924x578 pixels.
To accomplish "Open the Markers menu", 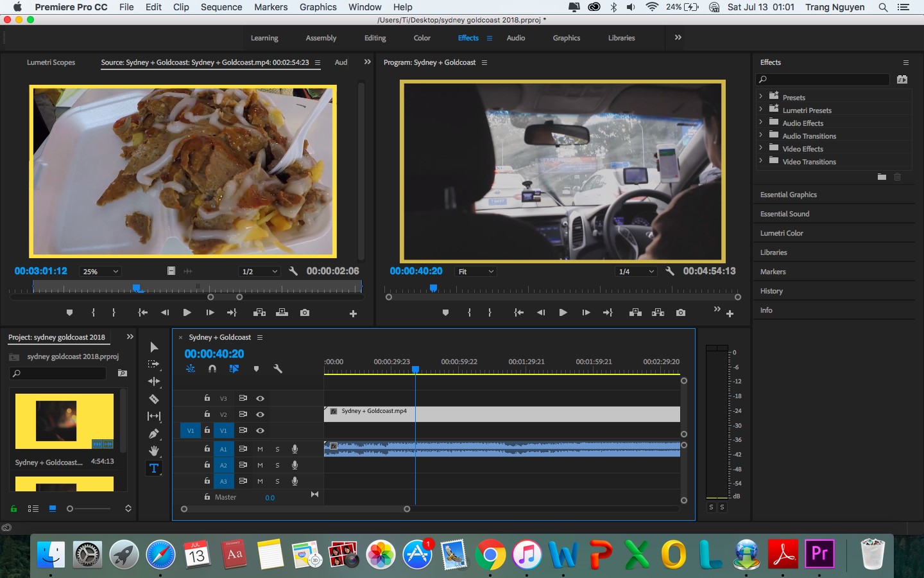I will pyautogui.click(x=271, y=7).
